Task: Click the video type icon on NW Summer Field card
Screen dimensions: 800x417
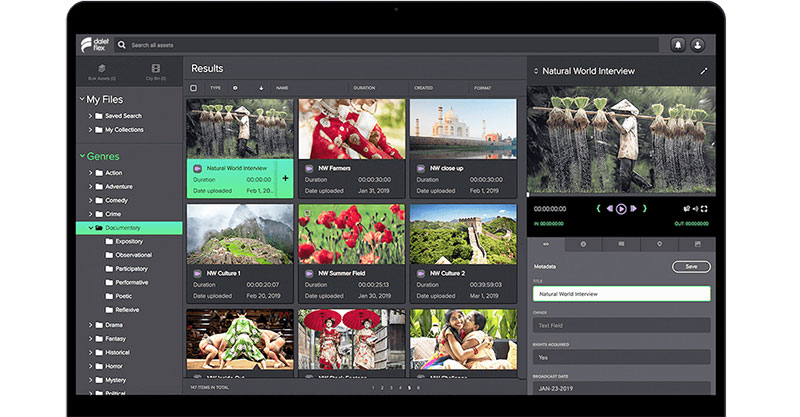Action: click(309, 274)
